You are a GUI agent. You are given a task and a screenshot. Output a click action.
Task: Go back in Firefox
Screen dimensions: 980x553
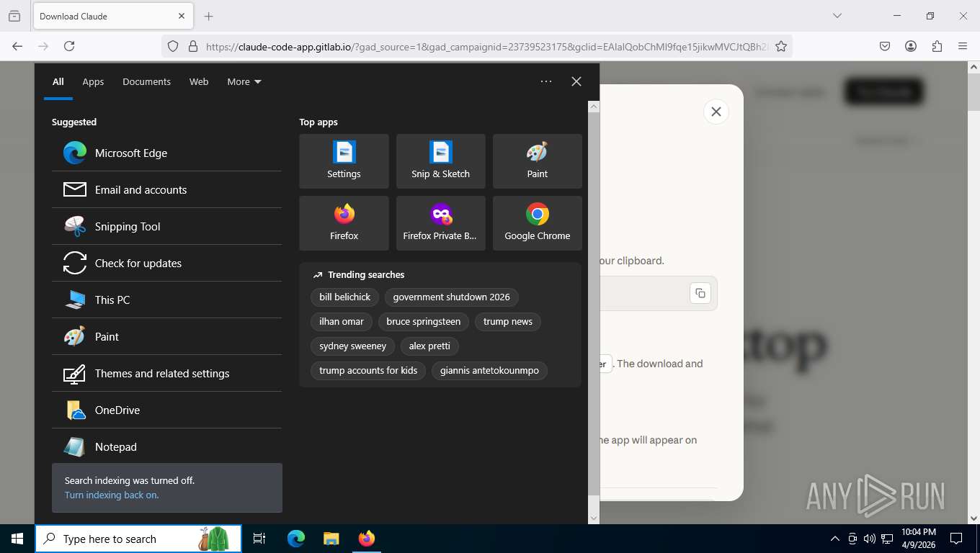17,46
